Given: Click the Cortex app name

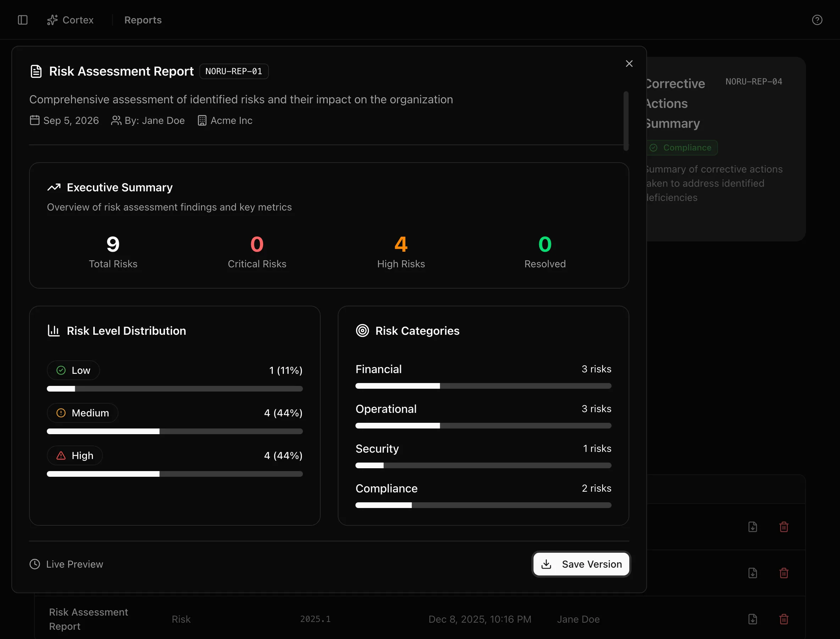Looking at the screenshot, I should 78,20.
